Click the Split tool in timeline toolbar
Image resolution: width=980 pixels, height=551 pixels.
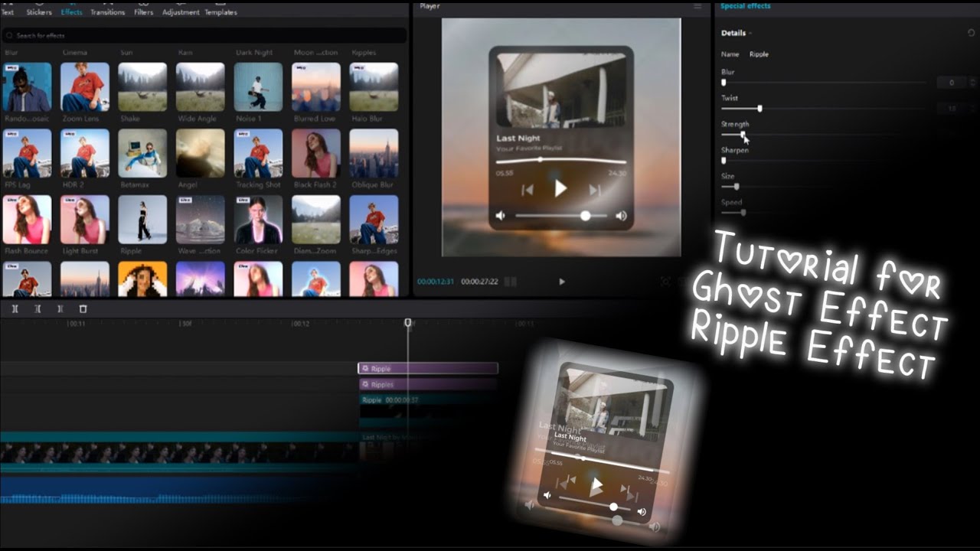pos(15,309)
